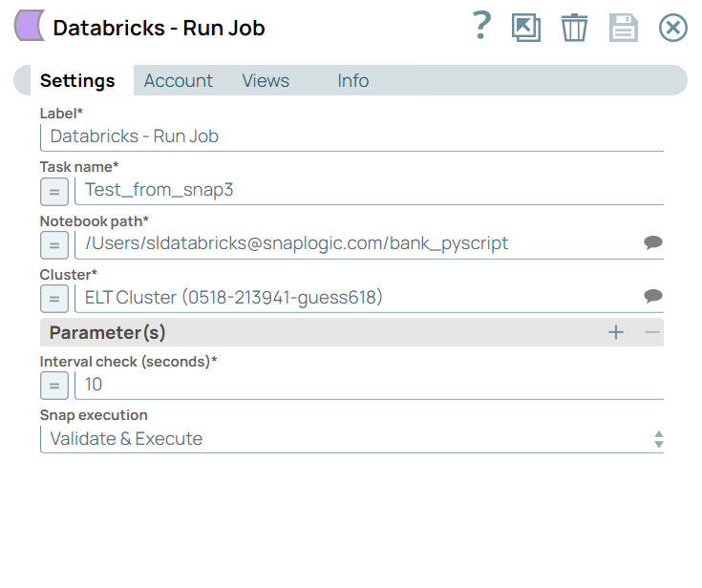Close the Databricks Run Job dialog
The height and width of the screenshot is (588, 702).
pyautogui.click(x=673, y=28)
